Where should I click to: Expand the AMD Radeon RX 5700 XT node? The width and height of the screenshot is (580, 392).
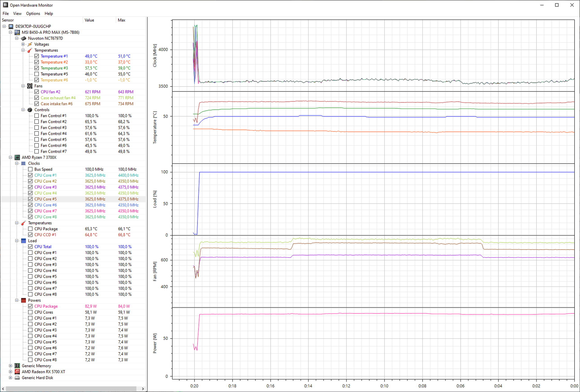click(x=11, y=372)
